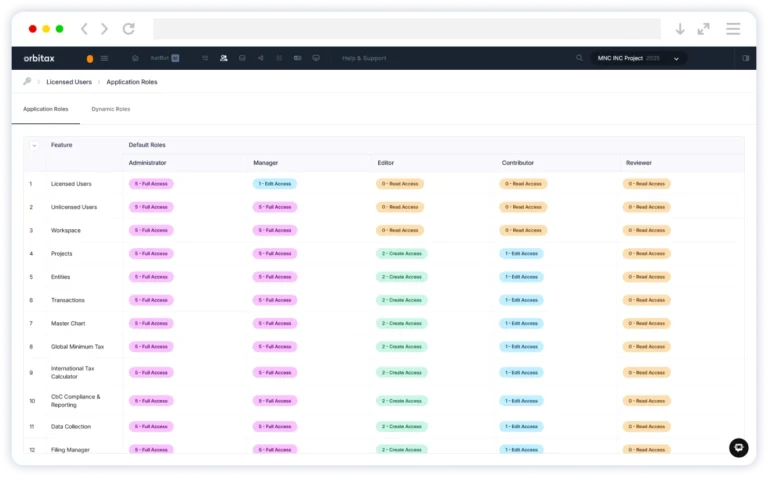Viewport: 768px width, 477px height.
Task: Switch to the Dynamic Roles tab
Action: click(110, 109)
